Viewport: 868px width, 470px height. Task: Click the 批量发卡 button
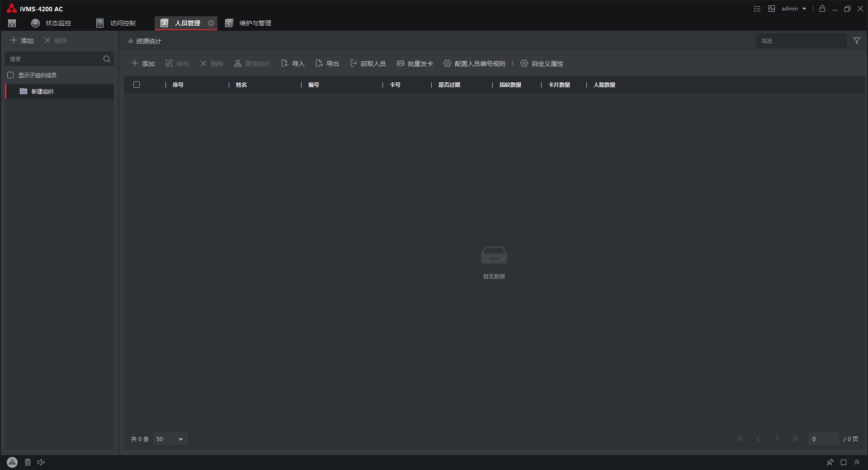(x=415, y=64)
